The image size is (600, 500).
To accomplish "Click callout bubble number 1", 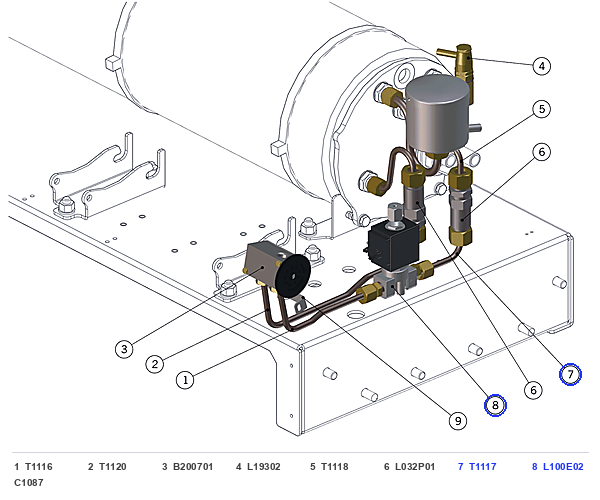I will [185, 380].
